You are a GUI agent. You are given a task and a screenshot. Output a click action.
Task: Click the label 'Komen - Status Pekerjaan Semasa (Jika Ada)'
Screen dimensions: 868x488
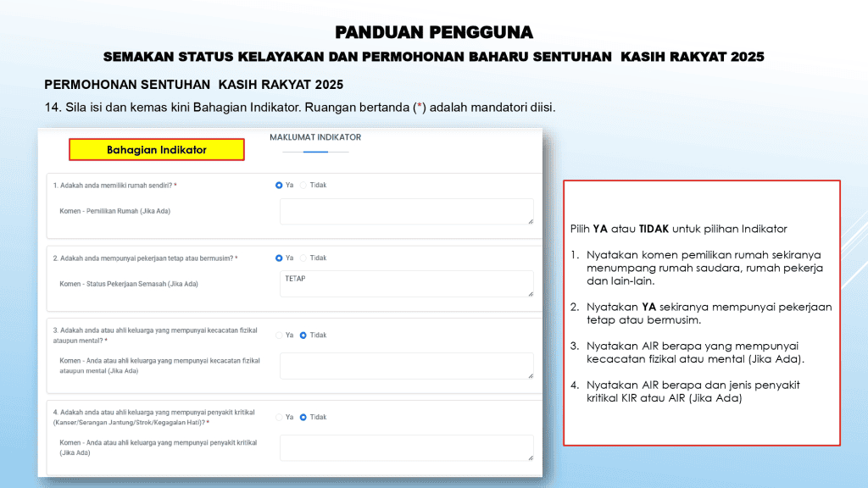tap(129, 284)
